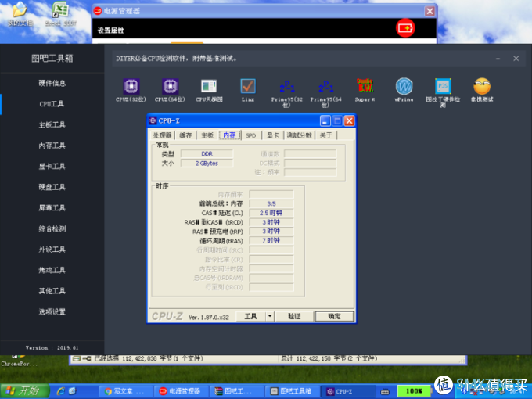
Task: Select the 内存 tab in CPU-Z
Action: pos(230,135)
